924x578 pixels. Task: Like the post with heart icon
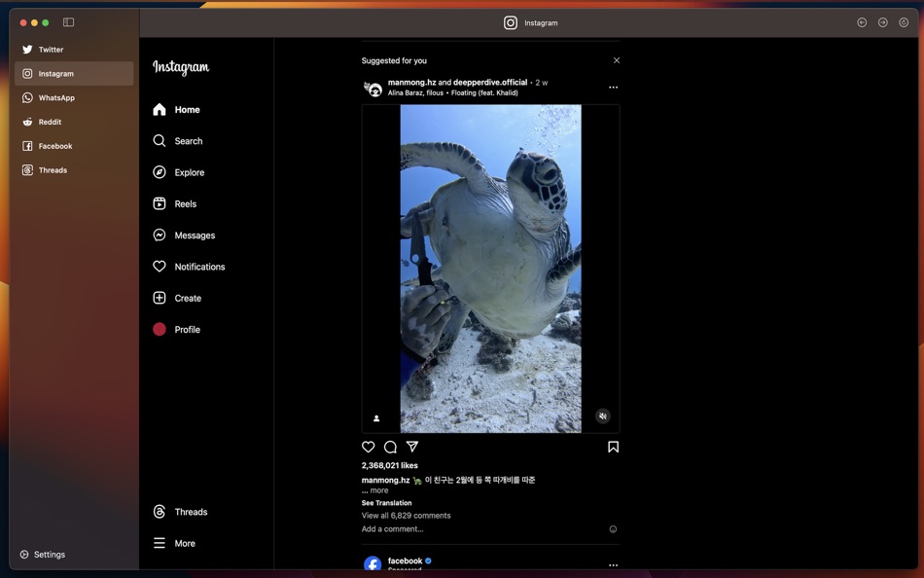pos(369,447)
